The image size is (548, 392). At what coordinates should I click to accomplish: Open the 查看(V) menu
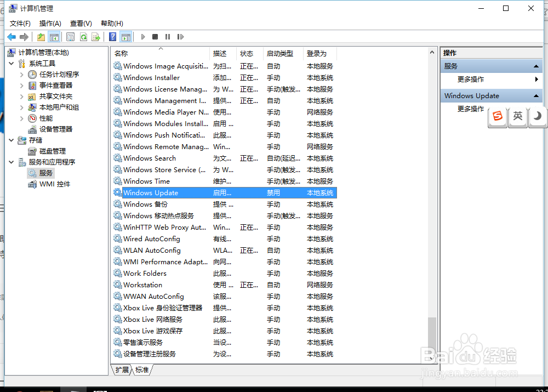pyautogui.click(x=81, y=24)
